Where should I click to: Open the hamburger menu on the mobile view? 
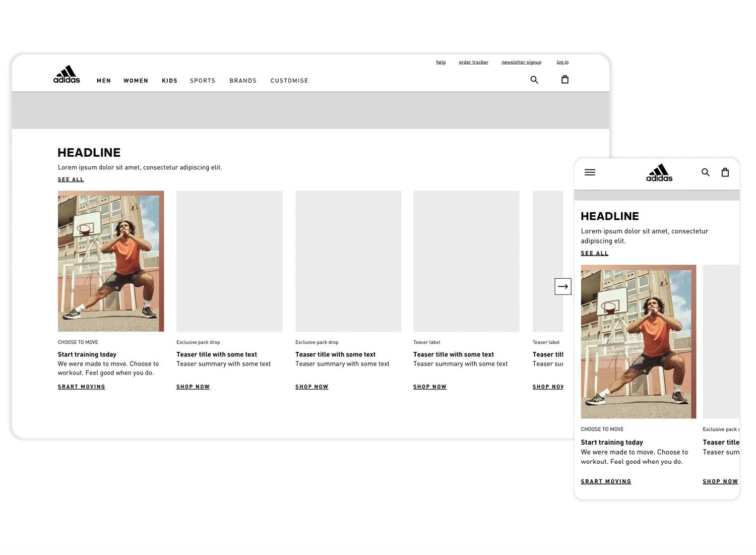tap(589, 172)
